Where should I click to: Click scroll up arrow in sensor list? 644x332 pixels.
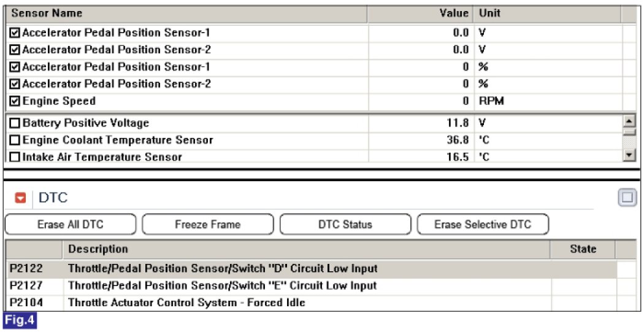pyautogui.click(x=629, y=122)
